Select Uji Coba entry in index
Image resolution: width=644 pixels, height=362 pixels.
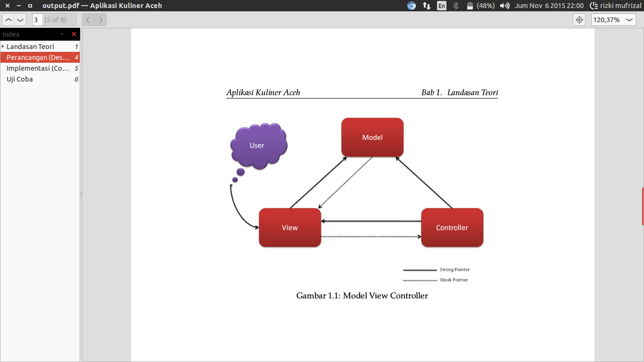(20, 79)
